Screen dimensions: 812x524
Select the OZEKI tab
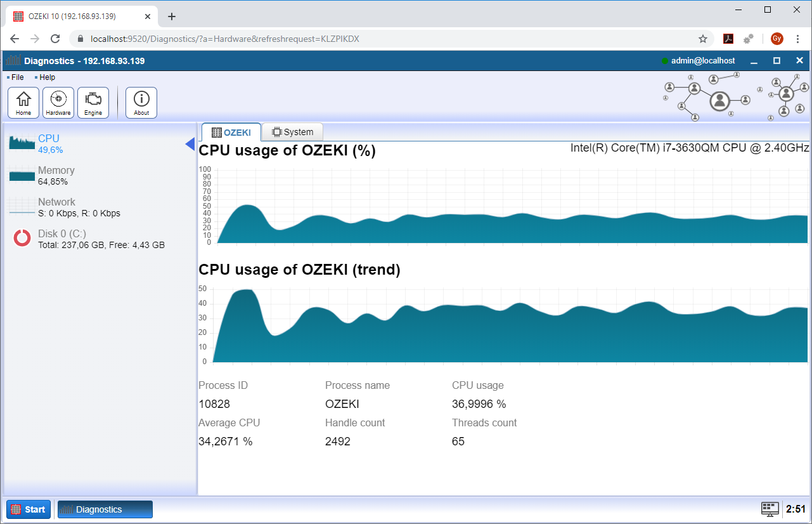[231, 132]
